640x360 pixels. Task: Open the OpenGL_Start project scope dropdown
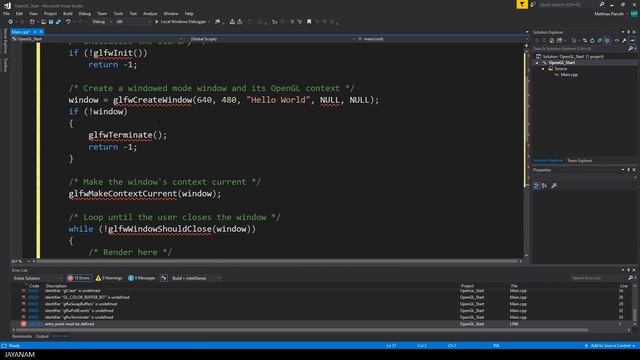point(97,39)
